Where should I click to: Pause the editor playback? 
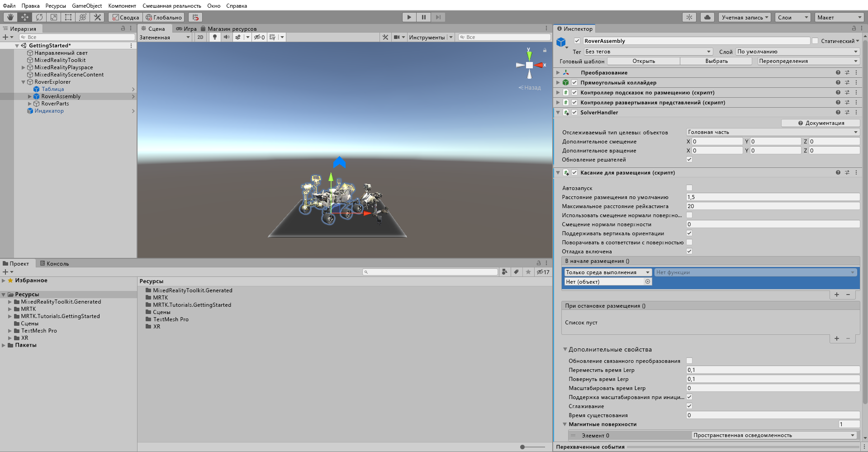tap(423, 17)
